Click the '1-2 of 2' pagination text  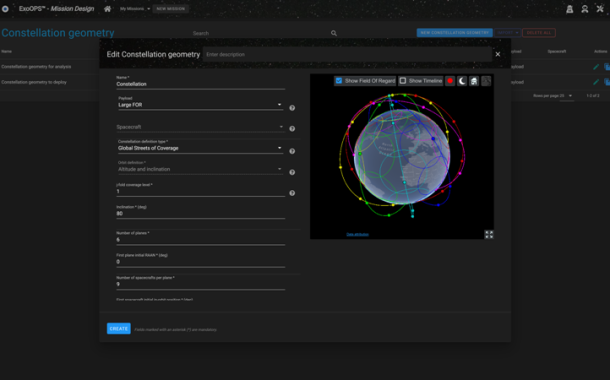(593, 96)
